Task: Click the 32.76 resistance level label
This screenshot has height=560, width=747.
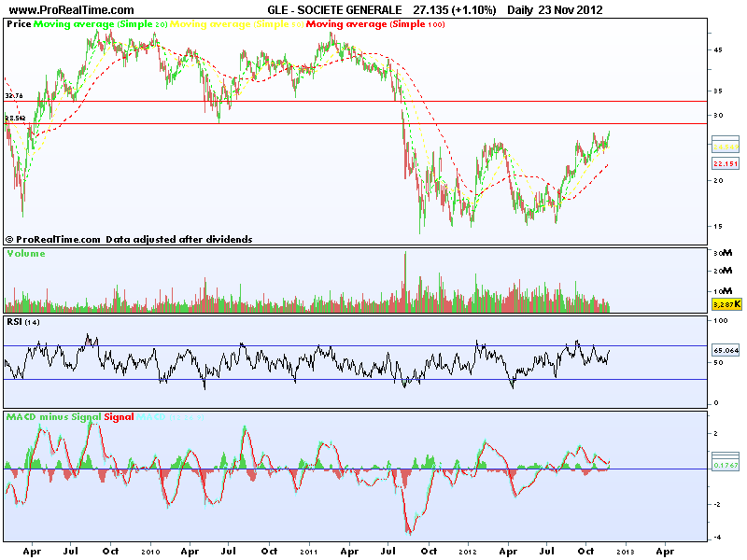Action: coord(14,96)
